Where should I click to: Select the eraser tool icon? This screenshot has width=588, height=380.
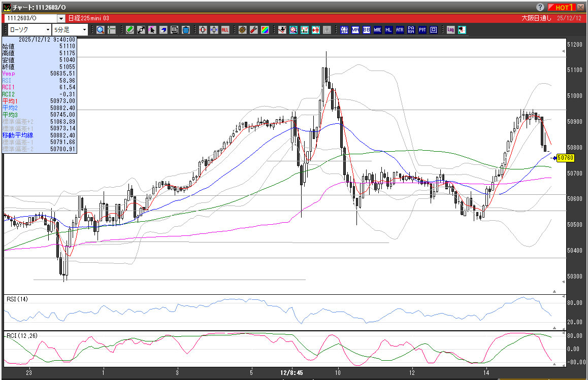click(x=164, y=30)
